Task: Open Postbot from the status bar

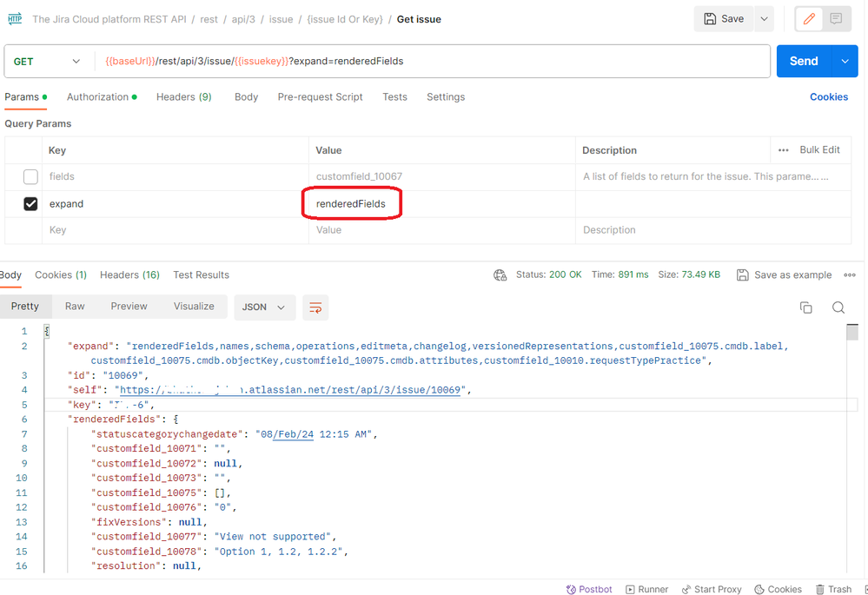Action: pos(589,590)
